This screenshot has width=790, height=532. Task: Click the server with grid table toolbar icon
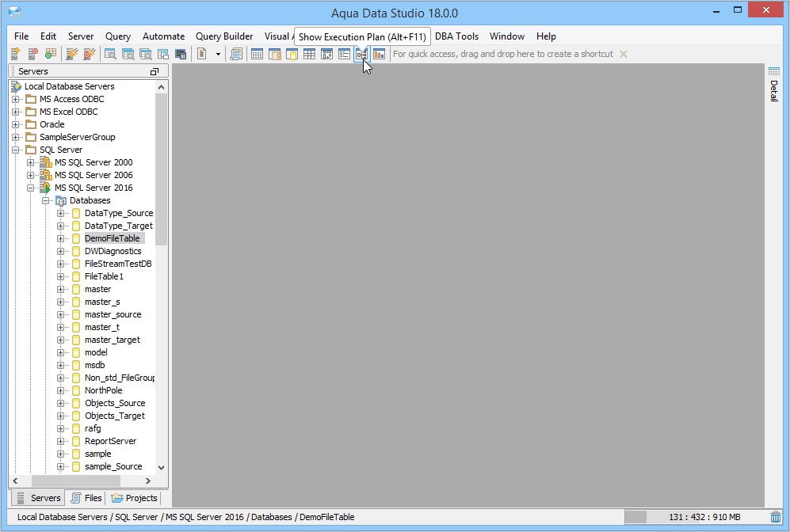pos(51,54)
